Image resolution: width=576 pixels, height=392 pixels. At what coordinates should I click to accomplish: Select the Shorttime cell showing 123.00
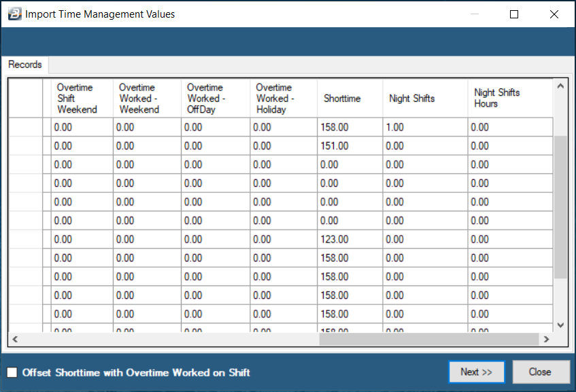pos(350,239)
